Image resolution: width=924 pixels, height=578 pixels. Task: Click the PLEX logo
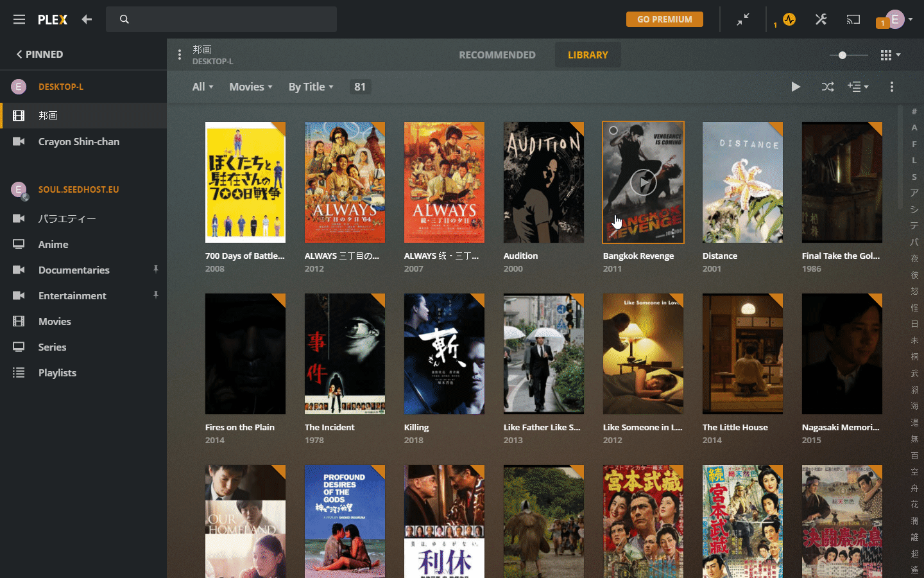click(53, 19)
